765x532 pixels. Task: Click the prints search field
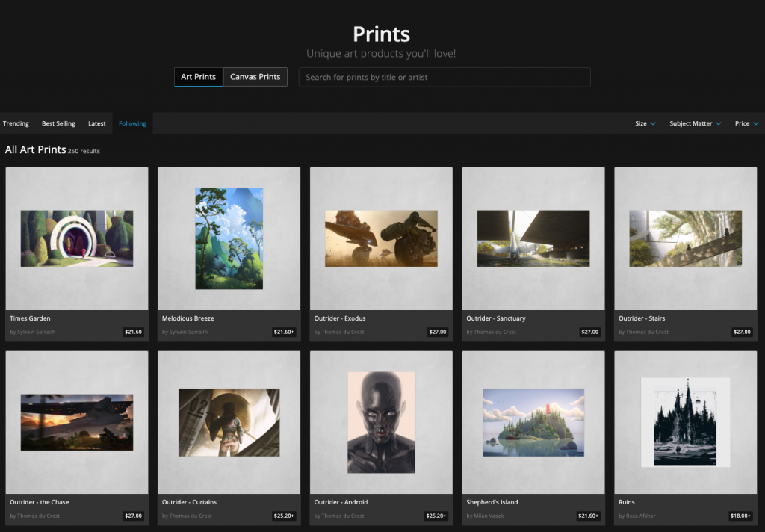(x=445, y=77)
